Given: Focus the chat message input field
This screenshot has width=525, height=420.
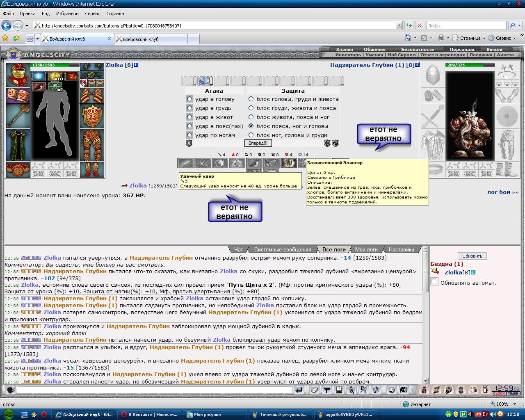Looking at the screenshot, I should pyautogui.click(x=155, y=390).
